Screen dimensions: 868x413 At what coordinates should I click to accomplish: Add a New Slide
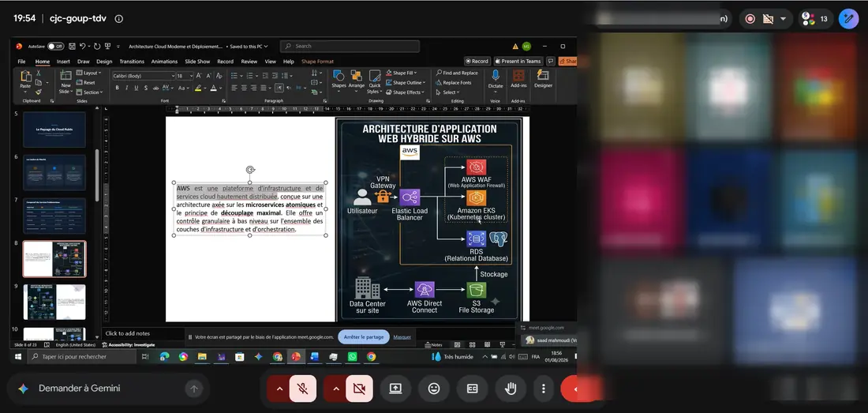(x=65, y=82)
